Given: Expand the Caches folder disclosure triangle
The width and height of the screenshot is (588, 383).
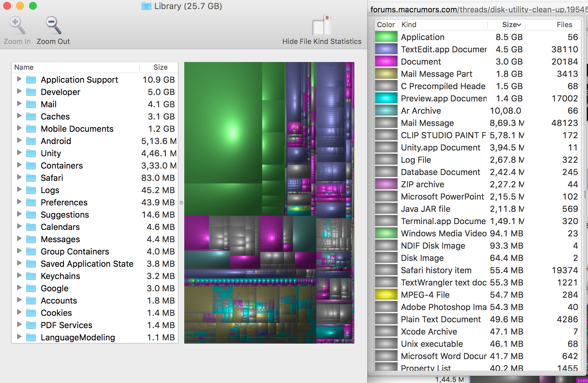Looking at the screenshot, I should coord(19,116).
